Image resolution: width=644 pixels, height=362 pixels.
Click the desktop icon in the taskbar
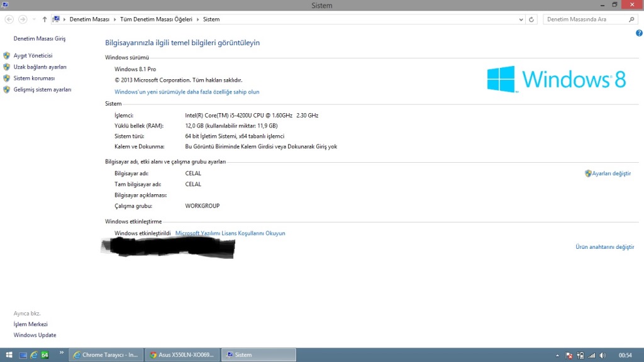click(23, 355)
